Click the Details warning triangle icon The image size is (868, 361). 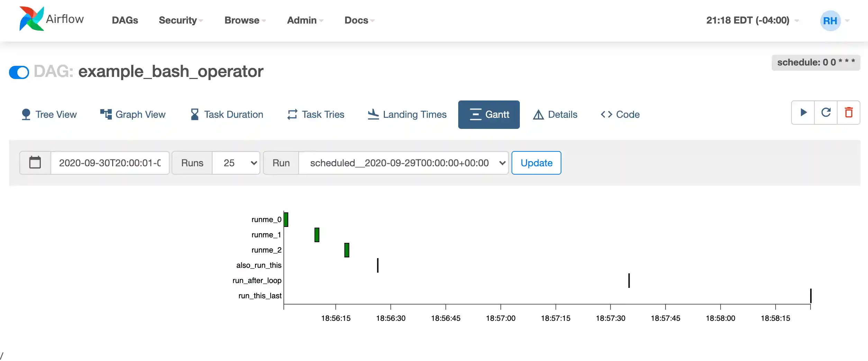coord(538,114)
